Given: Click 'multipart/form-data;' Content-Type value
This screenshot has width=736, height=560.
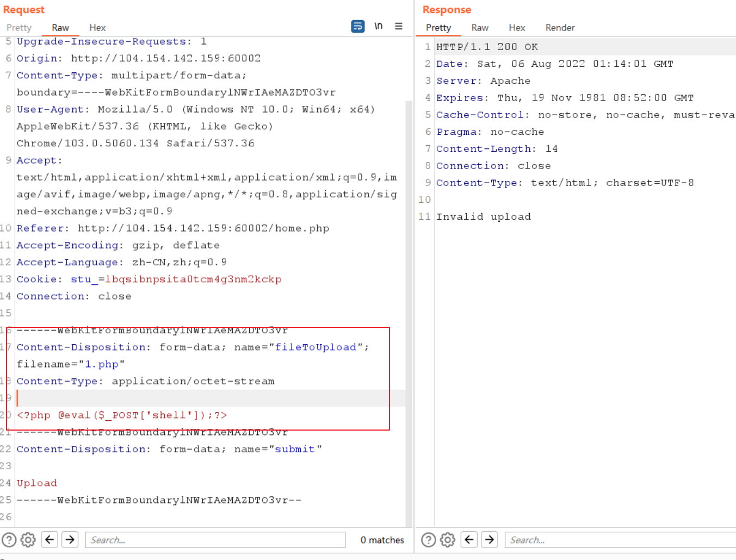Looking at the screenshot, I should (x=179, y=75).
